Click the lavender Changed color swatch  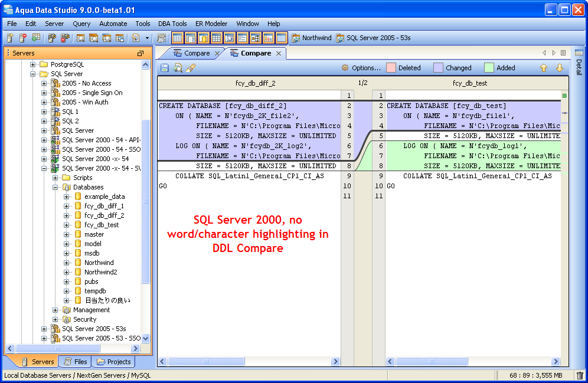click(x=438, y=68)
